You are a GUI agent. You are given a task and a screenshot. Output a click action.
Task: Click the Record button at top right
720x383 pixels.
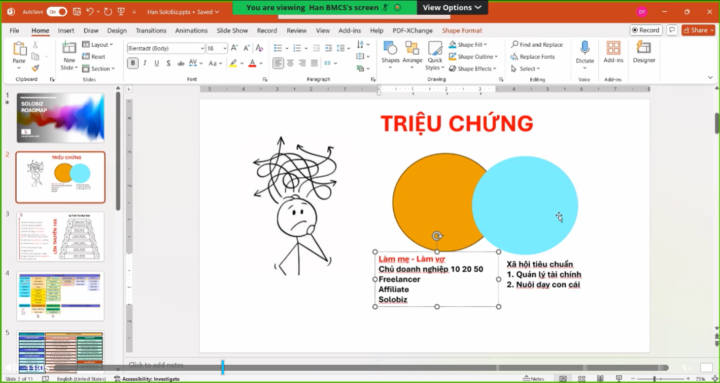pos(646,30)
